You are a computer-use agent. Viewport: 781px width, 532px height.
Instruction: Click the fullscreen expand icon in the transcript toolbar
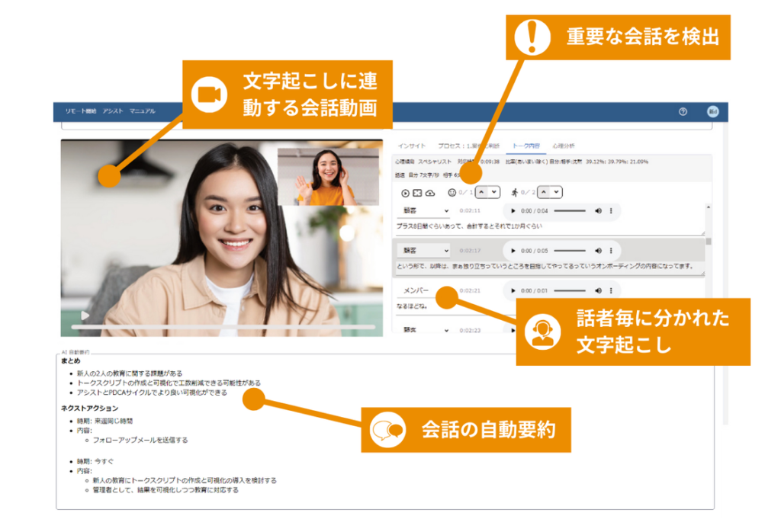[417, 194]
